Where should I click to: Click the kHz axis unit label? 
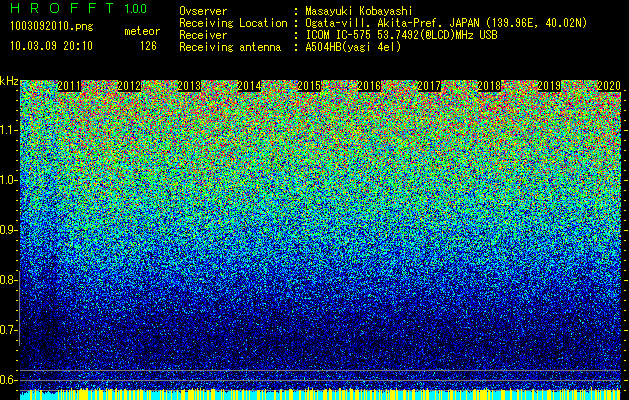point(9,81)
